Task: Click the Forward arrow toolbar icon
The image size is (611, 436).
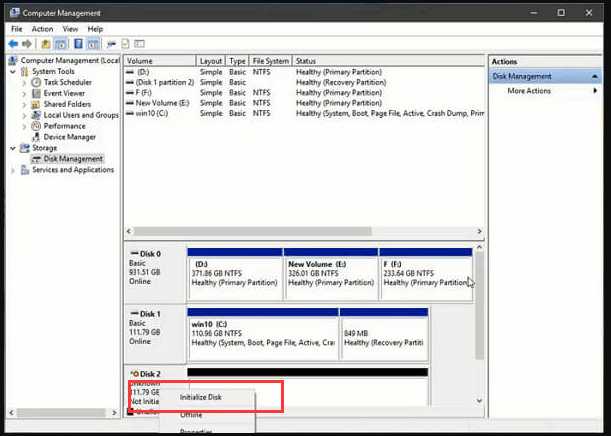Action: tap(27, 44)
